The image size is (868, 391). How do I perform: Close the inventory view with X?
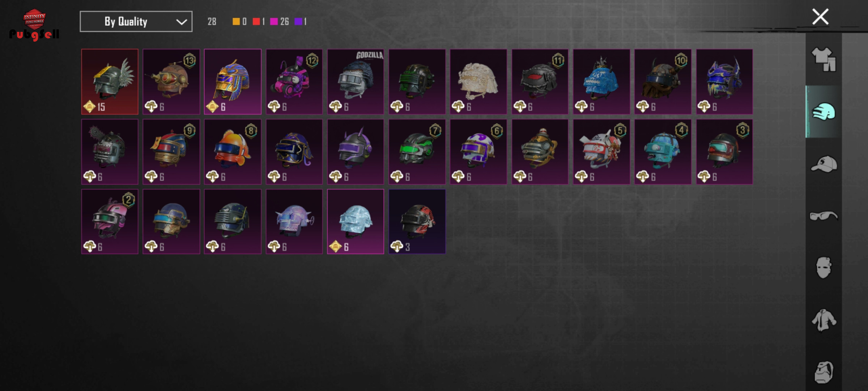point(820,17)
